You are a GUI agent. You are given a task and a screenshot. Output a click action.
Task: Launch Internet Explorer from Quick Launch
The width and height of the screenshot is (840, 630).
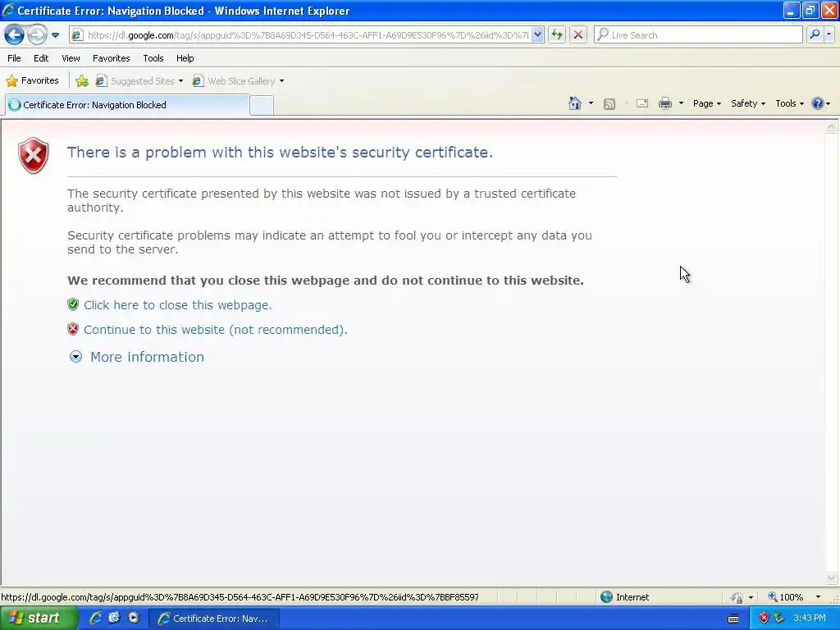(x=96, y=619)
